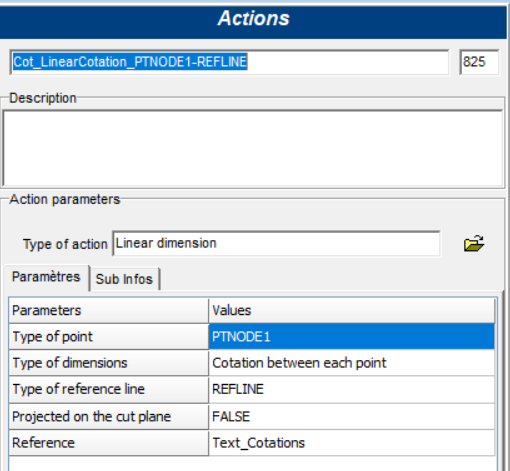This screenshot has height=471, width=510.
Task: Click the REFLINE value cell
Action: point(352,389)
